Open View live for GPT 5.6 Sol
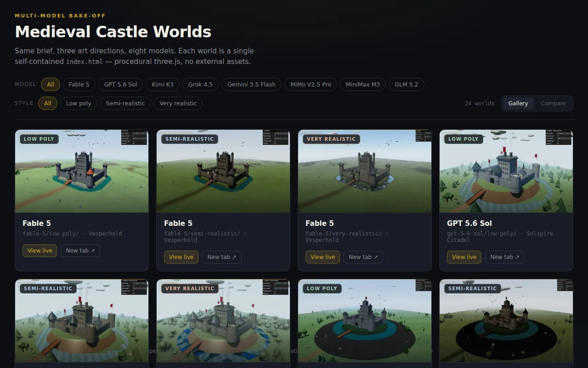 (464, 257)
